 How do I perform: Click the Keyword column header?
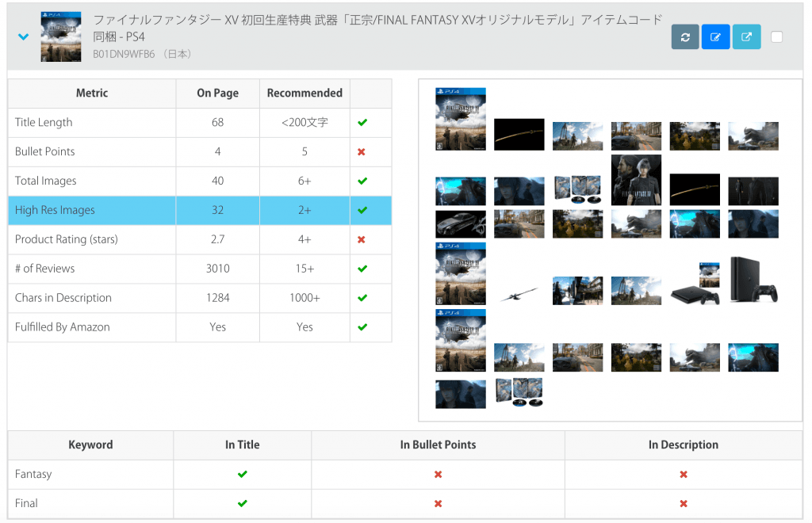[90, 445]
